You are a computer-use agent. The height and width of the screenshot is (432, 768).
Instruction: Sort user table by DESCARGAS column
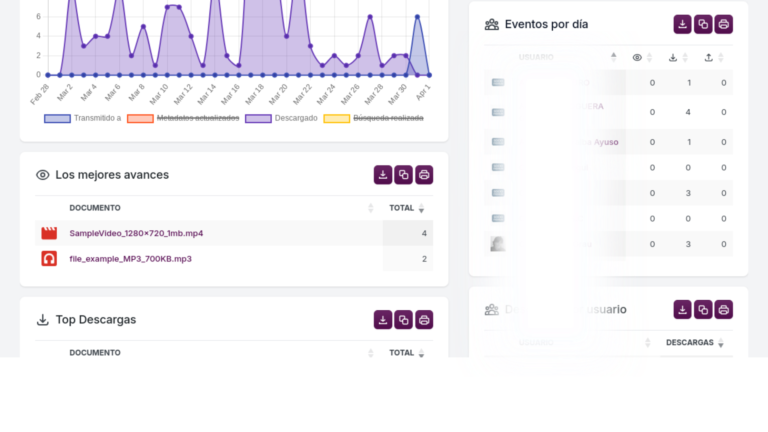click(695, 342)
